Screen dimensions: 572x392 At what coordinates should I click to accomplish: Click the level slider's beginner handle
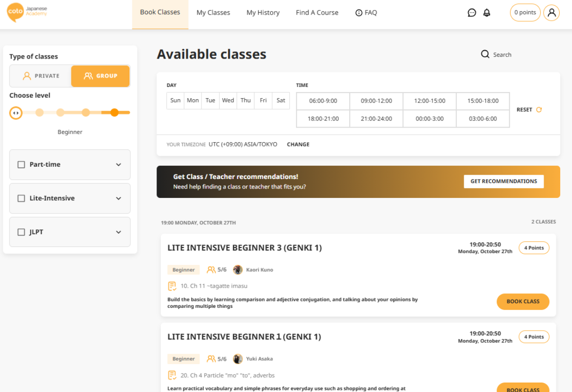tap(16, 113)
